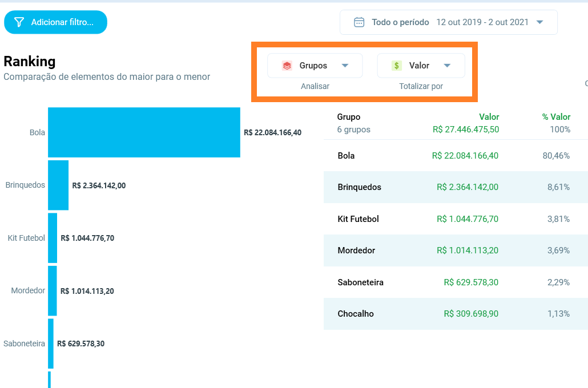Click the red layers icon in Grupos
The width and height of the screenshot is (588, 388).
click(287, 66)
